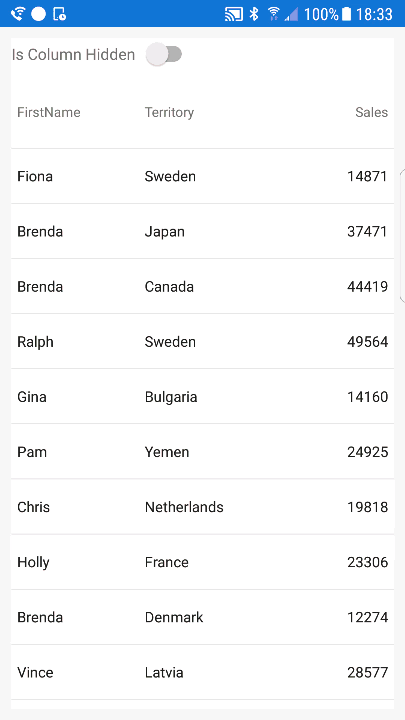Select the Ralph row
Image resolution: width=405 pixels, height=720 pixels.
[202, 342]
